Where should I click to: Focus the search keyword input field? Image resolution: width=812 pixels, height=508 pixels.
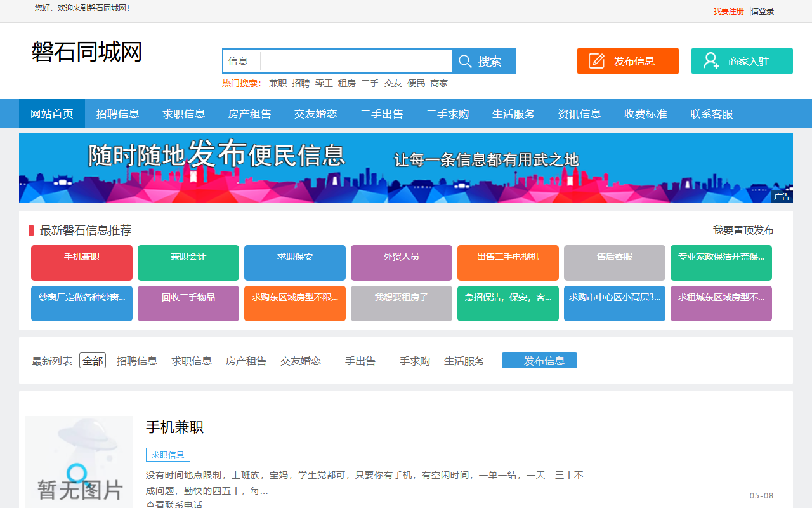[356, 61]
